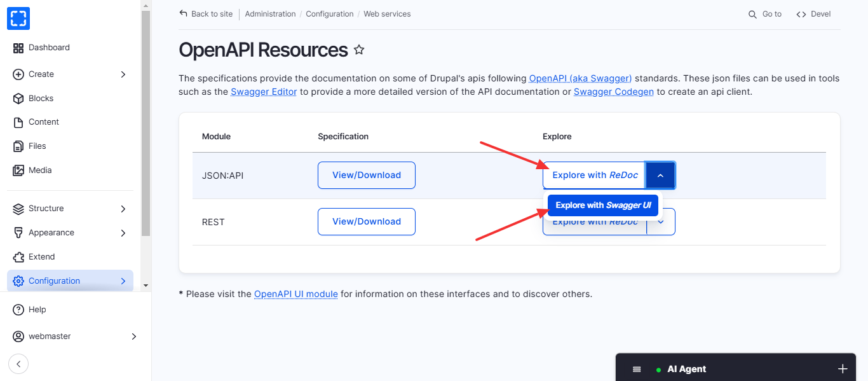Star OpenAPI Resources as a favorite
The image size is (868, 381).
359,50
